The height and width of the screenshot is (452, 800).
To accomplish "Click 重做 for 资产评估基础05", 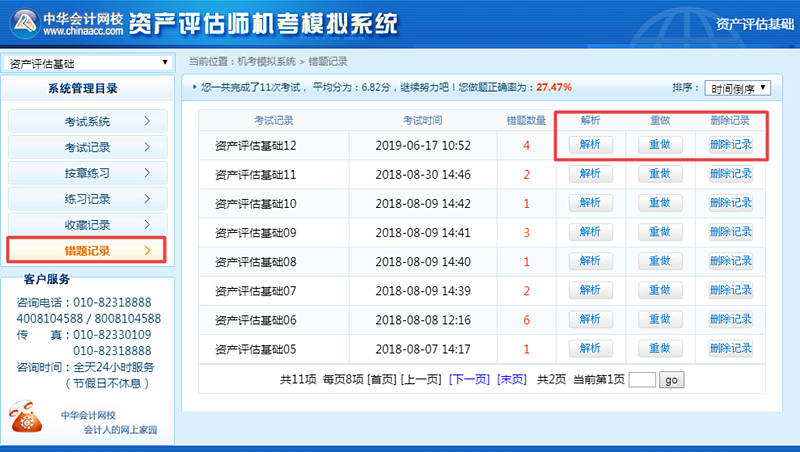I will point(660,348).
